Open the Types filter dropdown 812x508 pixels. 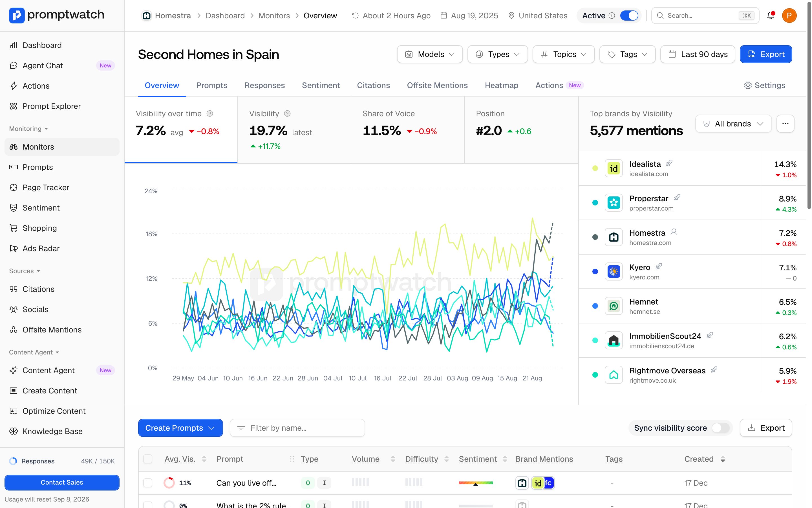coord(498,54)
